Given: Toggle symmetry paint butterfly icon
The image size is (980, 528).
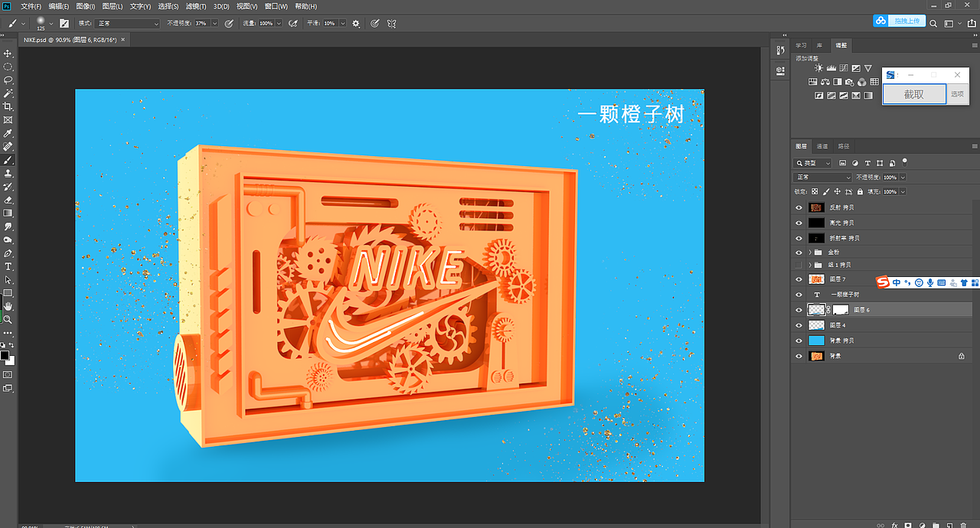Looking at the screenshot, I should click(392, 23).
